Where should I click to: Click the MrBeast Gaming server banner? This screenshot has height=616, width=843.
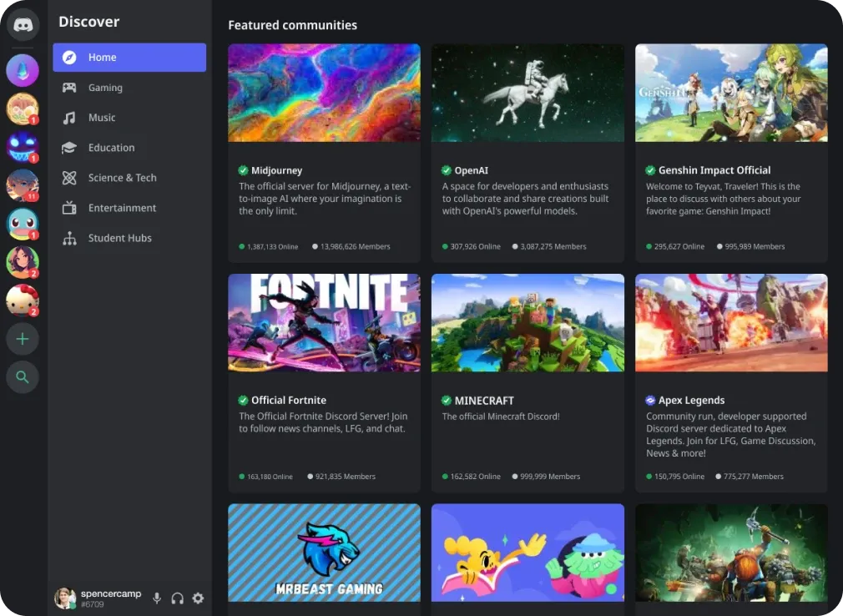[324, 552]
